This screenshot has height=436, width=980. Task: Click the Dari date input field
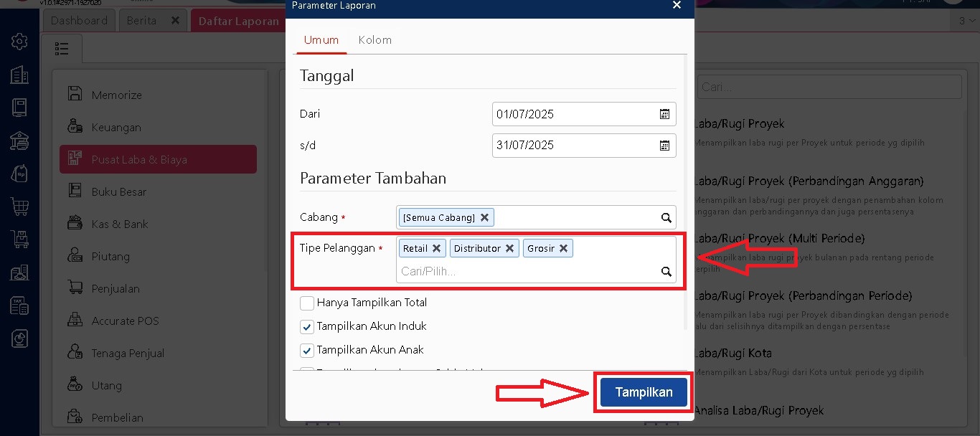point(574,114)
